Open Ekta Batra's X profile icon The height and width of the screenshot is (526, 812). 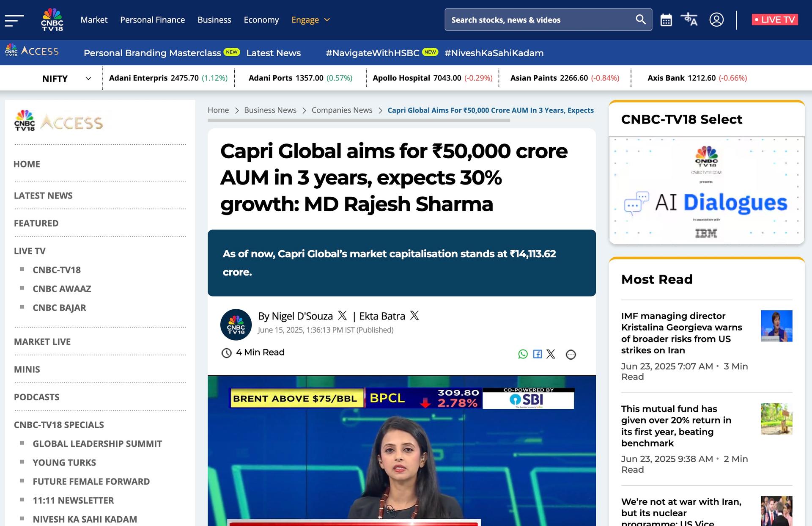[414, 315]
